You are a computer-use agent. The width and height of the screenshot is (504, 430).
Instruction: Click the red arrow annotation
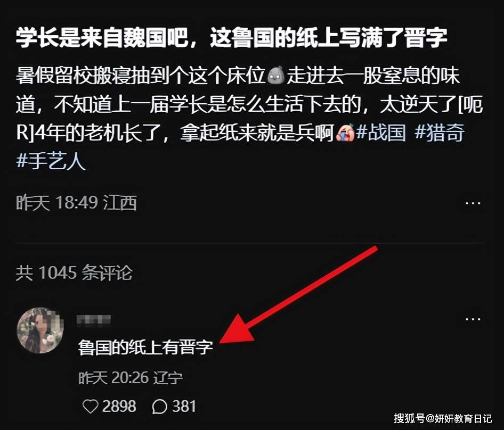[299, 295]
